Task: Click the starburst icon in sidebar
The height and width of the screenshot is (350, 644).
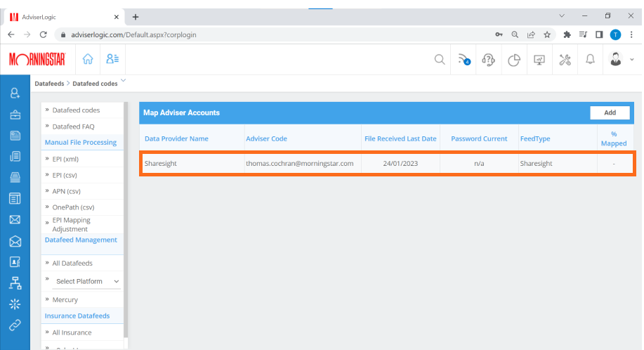Action: point(15,304)
